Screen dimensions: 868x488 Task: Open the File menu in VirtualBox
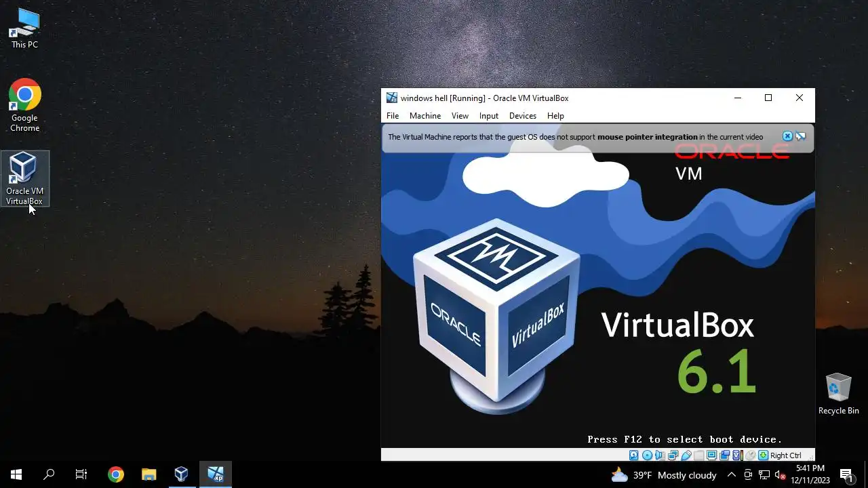(x=393, y=116)
